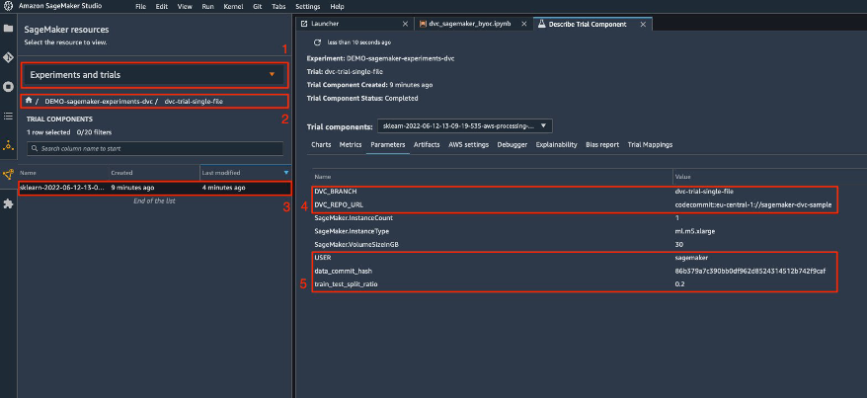The height and width of the screenshot is (399, 868).
Task: Open the Git menu
Action: coord(258,7)
